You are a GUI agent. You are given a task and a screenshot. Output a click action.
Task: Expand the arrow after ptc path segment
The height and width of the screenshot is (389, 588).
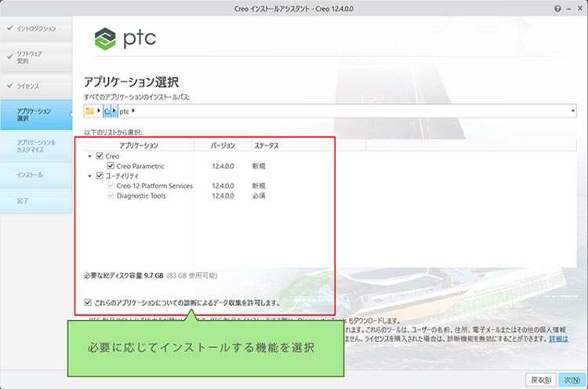coord(133,111)
